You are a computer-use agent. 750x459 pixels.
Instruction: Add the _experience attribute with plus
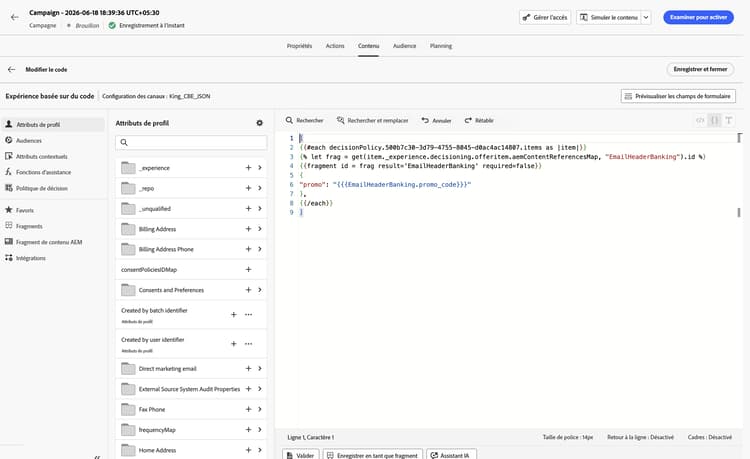pyautogui.click(x=248, y=168)
